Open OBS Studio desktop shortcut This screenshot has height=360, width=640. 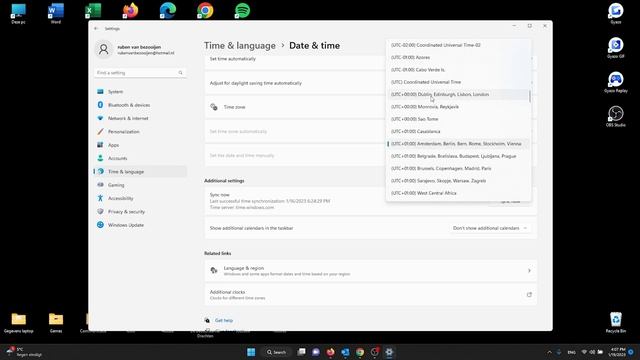coord(616,117)
